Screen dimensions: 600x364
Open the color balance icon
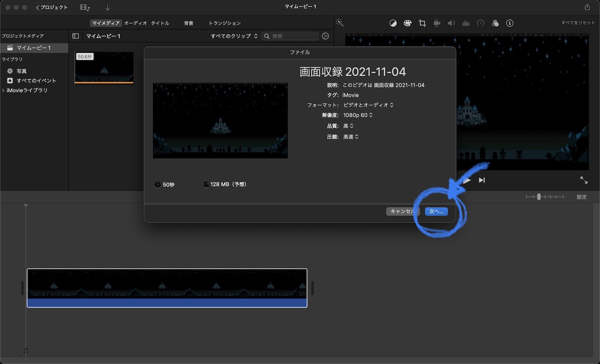pos(393,23)
